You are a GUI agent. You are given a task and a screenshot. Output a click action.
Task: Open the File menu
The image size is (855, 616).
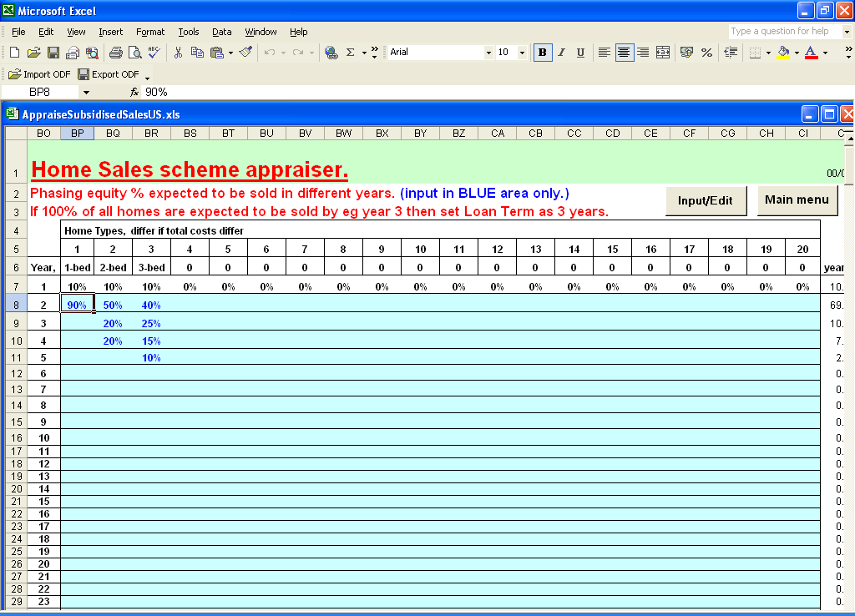tap(18, 32)
